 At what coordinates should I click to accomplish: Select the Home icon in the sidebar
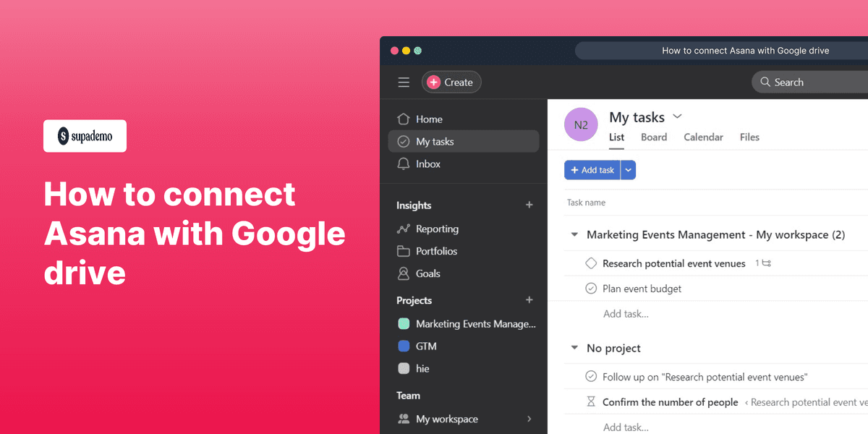404,119
